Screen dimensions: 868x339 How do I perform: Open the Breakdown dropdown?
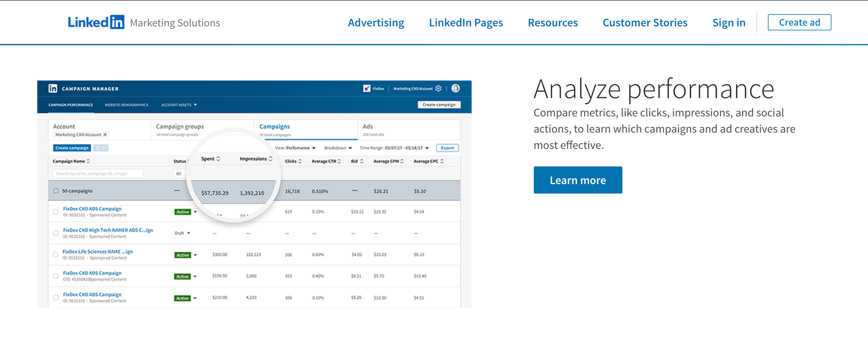tap(338, 148)
